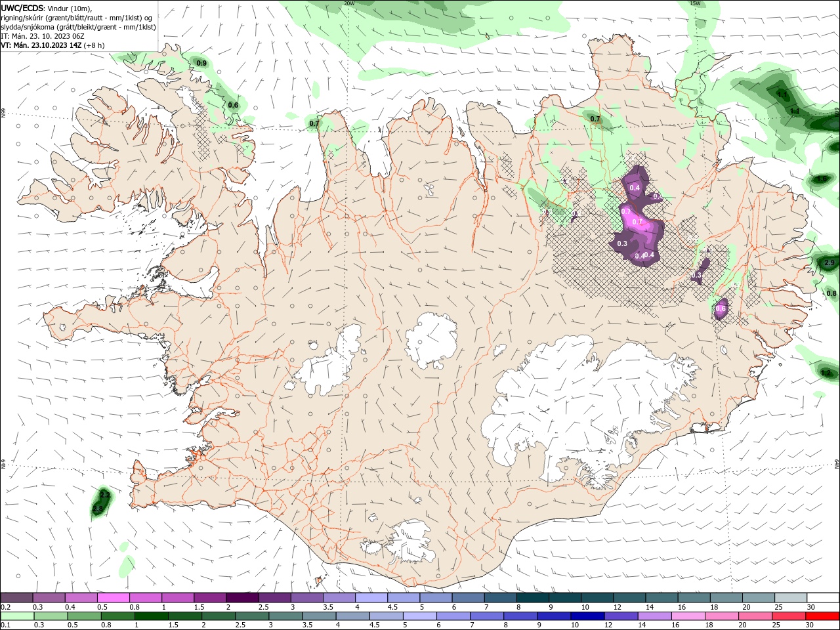Viewport: 840px width, 630px height.
Task: Click the white upper legend swatch at 30
Action: [x=824, y=598]
